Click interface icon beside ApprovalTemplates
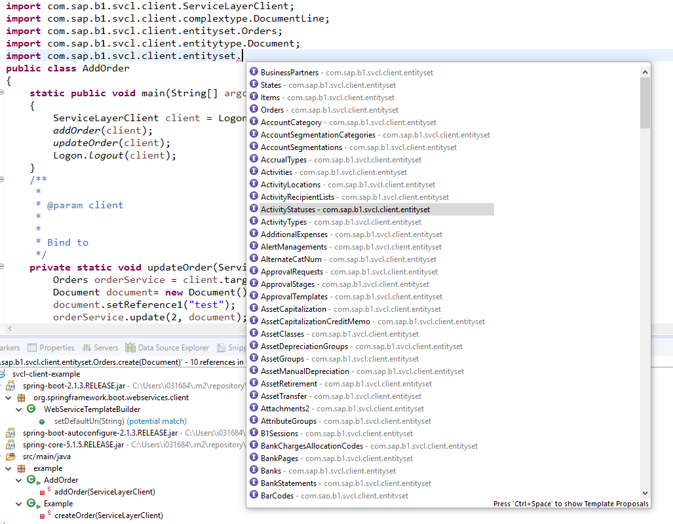The image size is (673, 524). tap(254, 296)
